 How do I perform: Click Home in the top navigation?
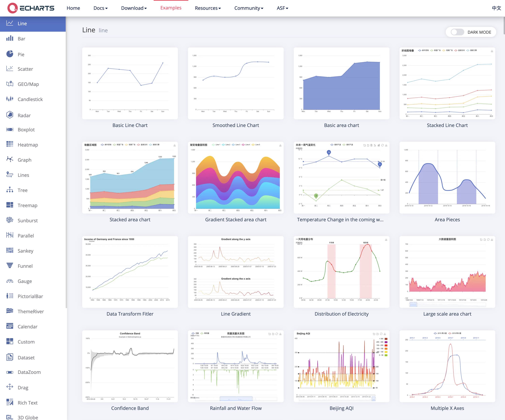[x=73, y=8]
